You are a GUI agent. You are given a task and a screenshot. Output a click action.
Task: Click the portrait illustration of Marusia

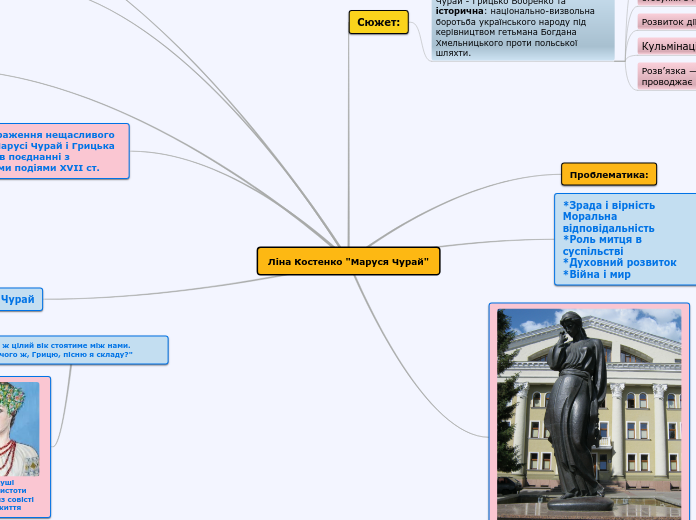coord(20,429)
